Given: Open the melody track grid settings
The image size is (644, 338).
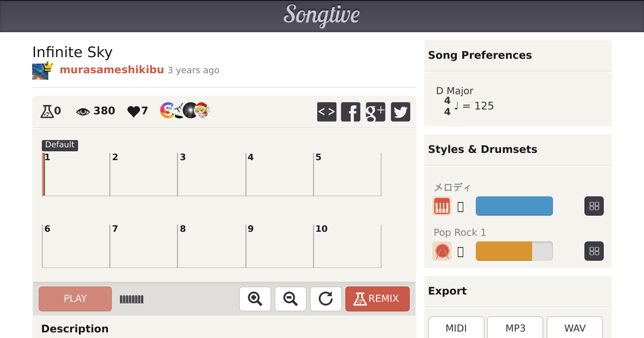Looking at the screenshot, I should pos(594,206).
